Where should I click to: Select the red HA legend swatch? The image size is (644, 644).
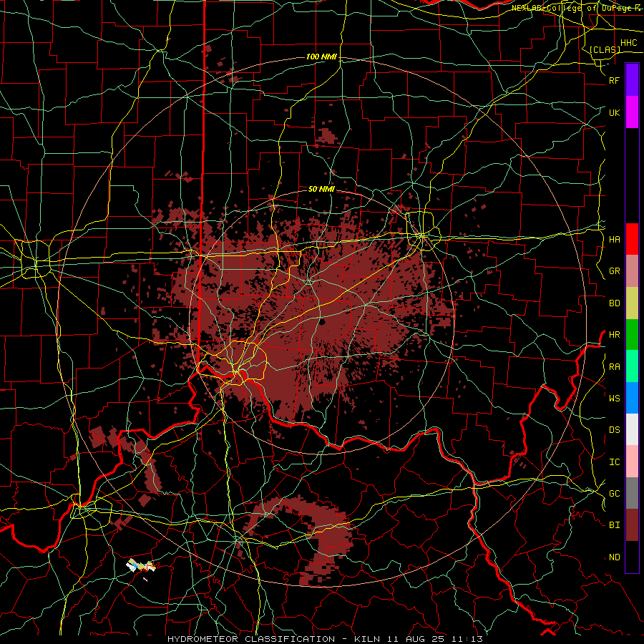(x=632, y=239)
